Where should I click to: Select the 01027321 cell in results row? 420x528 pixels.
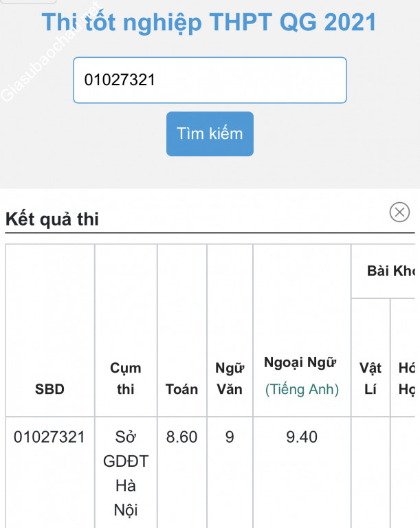coord(49,437)
